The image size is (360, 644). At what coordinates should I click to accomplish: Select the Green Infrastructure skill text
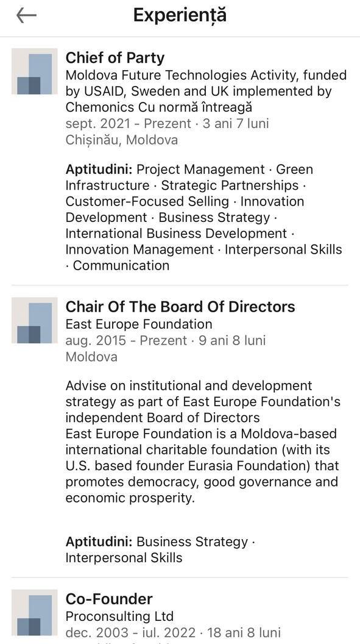[189, 177]
